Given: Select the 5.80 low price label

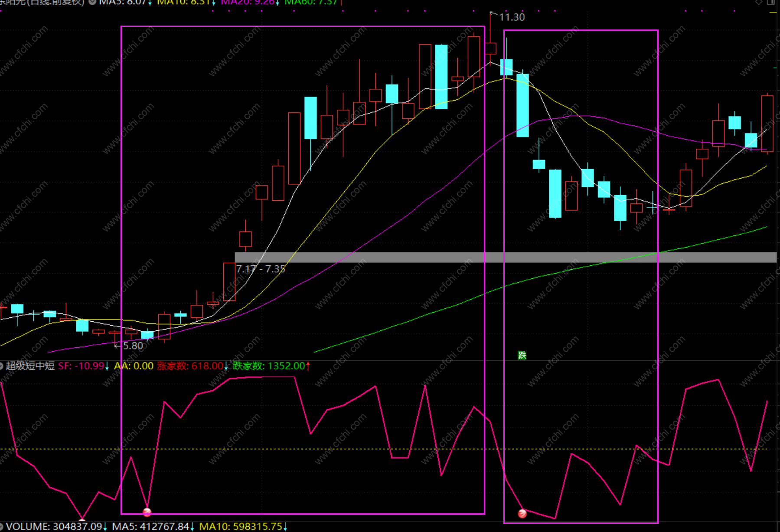Looking at the screenshot, I should [133, 346].
